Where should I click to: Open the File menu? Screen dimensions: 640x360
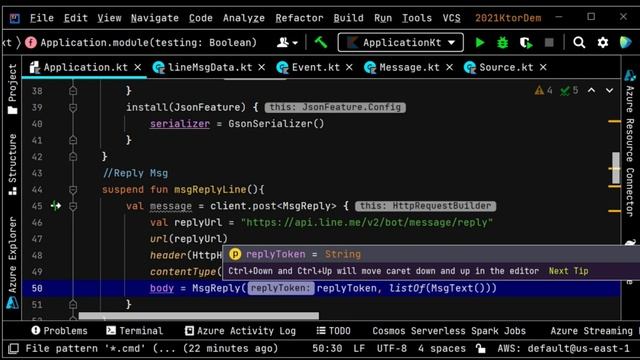(42, 18)
